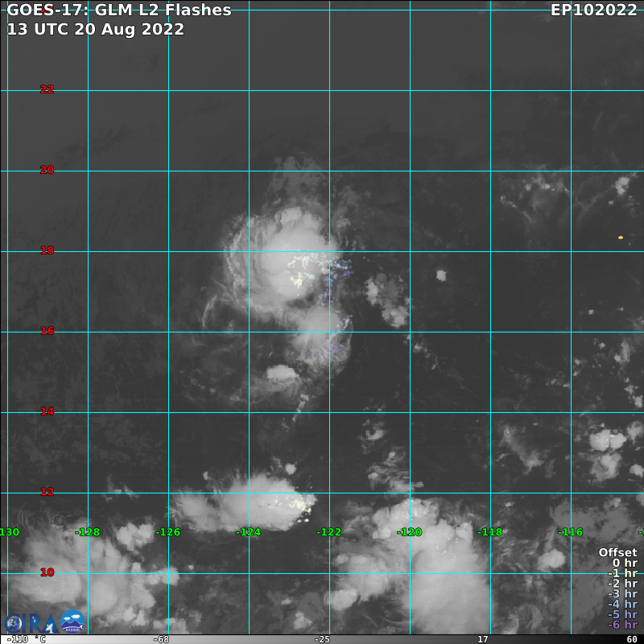The height and width of the screenshot is (644, 644).
Task: Click the '-110 °C' color bar label
Action: (26, 639)
